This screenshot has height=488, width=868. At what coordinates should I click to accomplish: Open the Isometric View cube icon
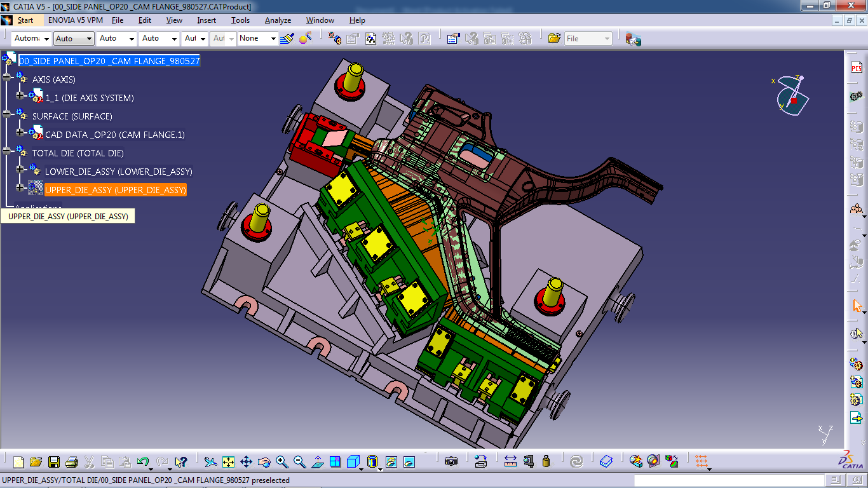353,462
